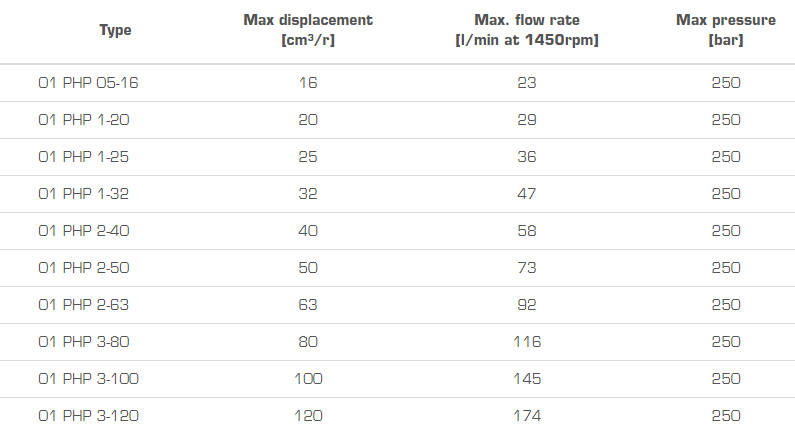Select the 01 PHP 1-32 type cell

(83, 194)
